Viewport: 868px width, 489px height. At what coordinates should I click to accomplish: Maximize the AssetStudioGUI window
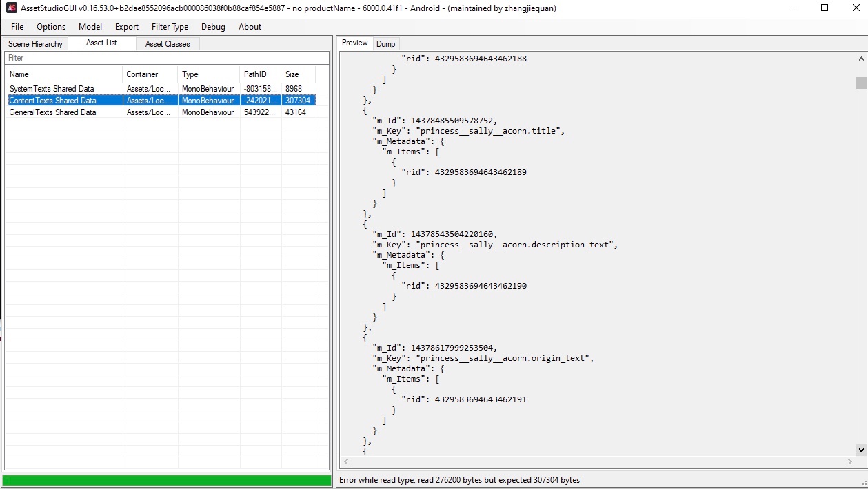click(825, 8)
